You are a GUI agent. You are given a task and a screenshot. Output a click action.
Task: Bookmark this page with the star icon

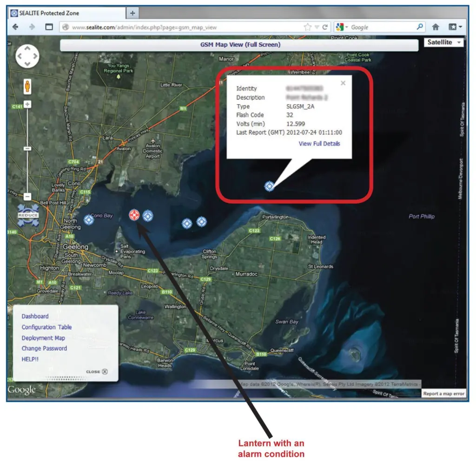coord(308,27)
